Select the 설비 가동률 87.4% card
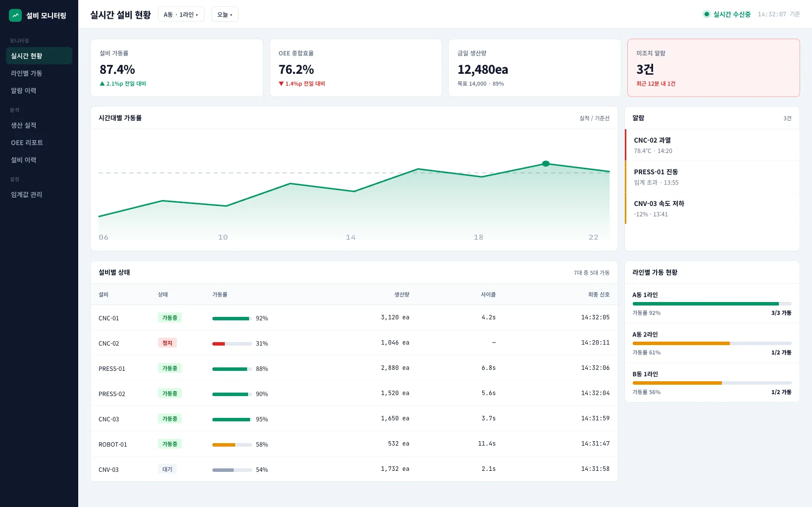Screen dimensions: 812x507 pos(177,68)
